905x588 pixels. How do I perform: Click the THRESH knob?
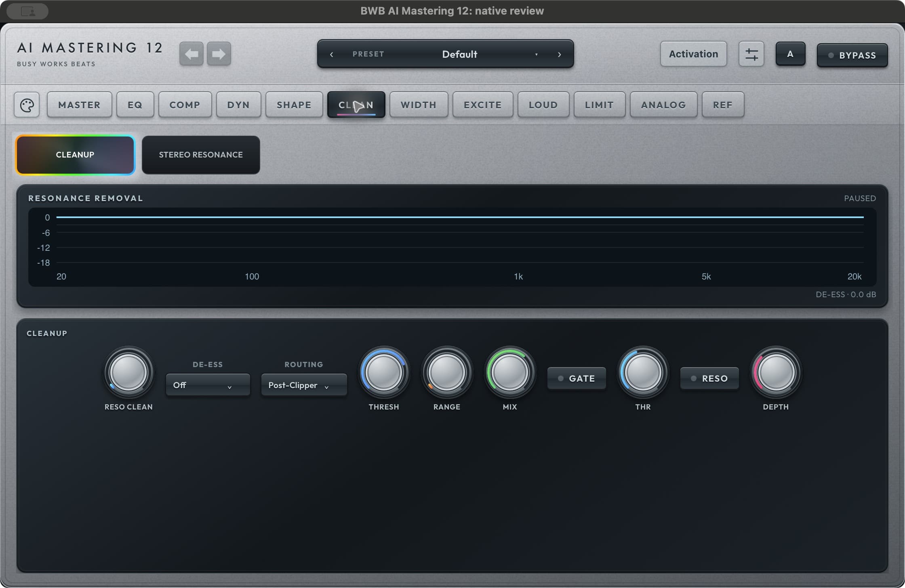[383, 372]
